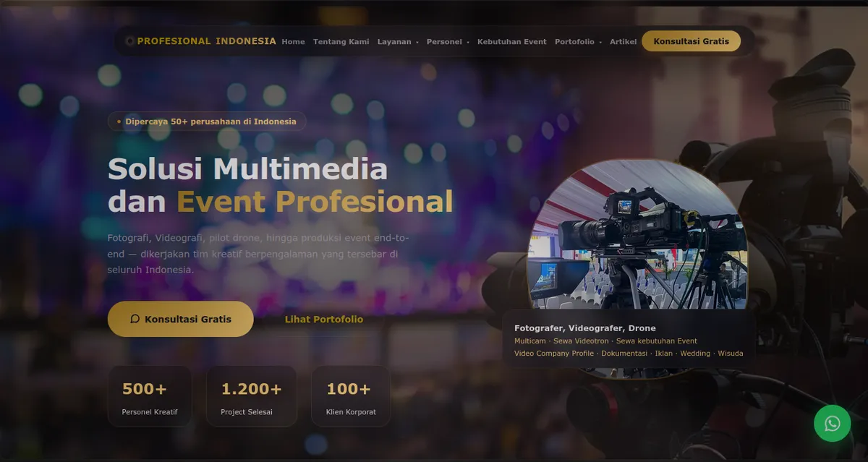Click the chat bubble icon in Konsultasi Gratis

click(x=135, y=319)
